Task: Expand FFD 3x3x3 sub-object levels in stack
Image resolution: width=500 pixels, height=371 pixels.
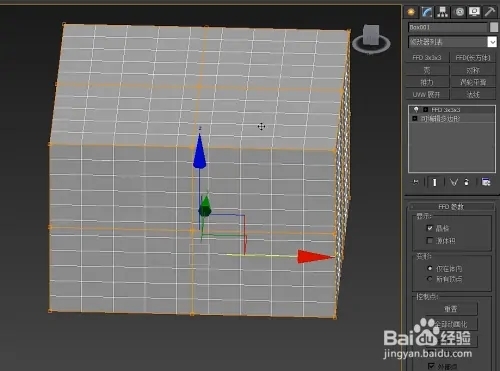Action: (426, 109)
